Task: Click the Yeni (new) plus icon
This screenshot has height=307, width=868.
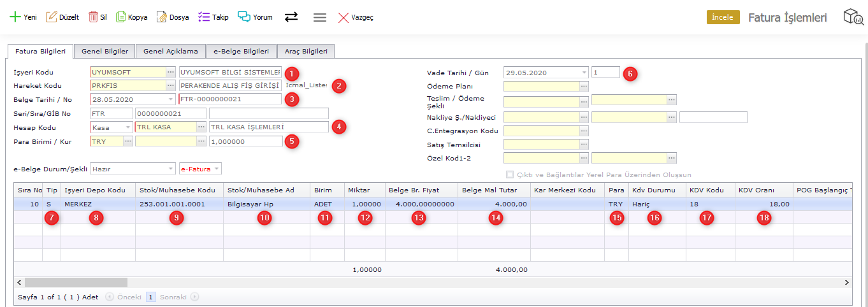Action: 15,17
